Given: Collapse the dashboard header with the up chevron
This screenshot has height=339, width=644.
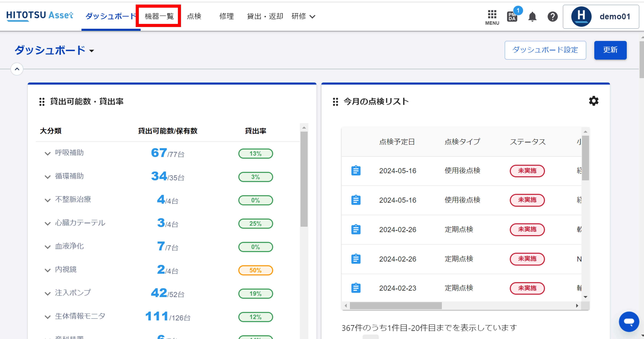Looking at the screenshot, I should [17, 69].
